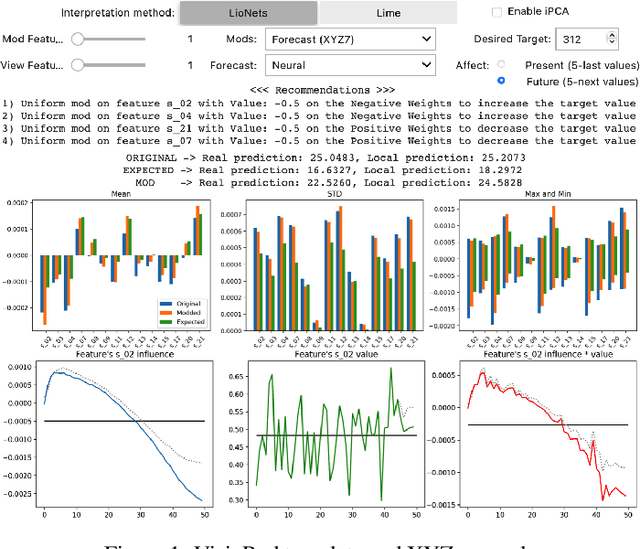This screenshot has height=549, width=640.
Task: Open the Mods dropdown showing Forecast (XYZ7)
Action: pos(349,40)
